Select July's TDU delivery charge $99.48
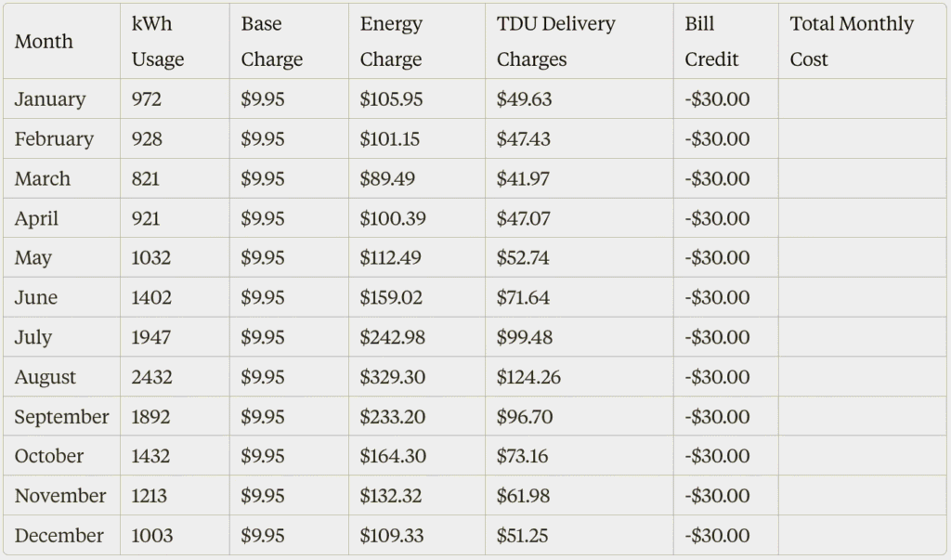 click(x=525, y=337)
